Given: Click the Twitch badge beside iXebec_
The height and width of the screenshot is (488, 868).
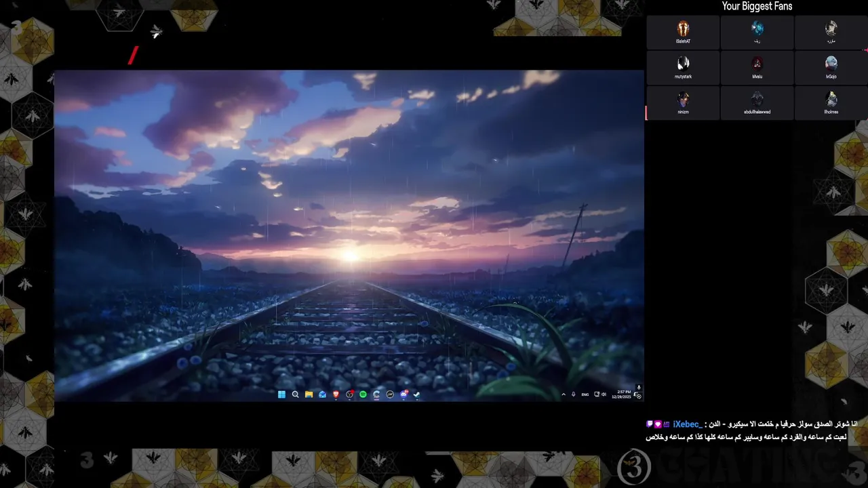Looking at the screenshot, I should (x=649, y=424).
